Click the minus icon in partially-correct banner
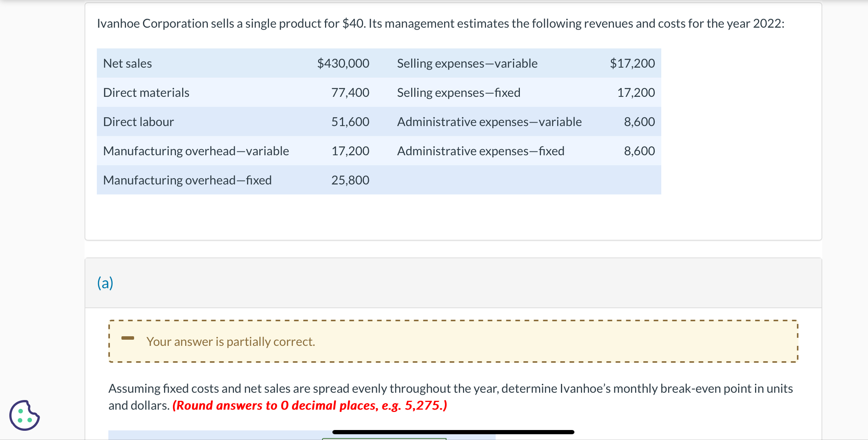The width and height of the screenshot is (868, 440). 128,338
